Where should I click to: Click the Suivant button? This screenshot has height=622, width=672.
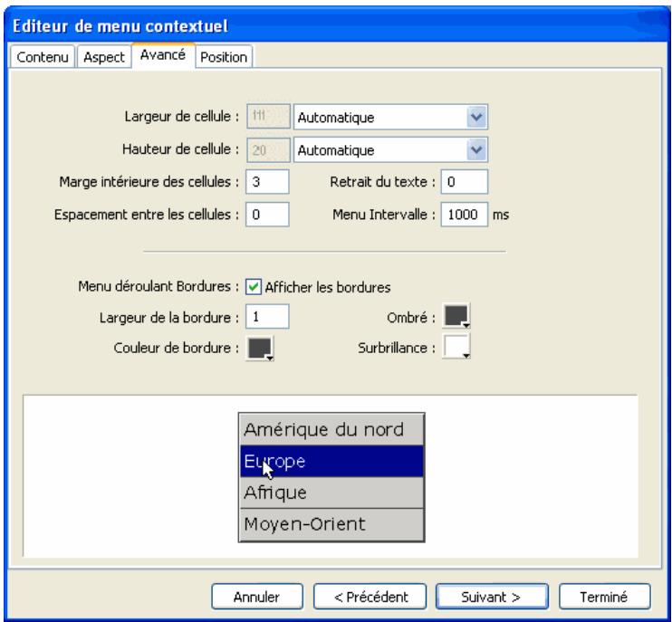[x=492, y=597]
